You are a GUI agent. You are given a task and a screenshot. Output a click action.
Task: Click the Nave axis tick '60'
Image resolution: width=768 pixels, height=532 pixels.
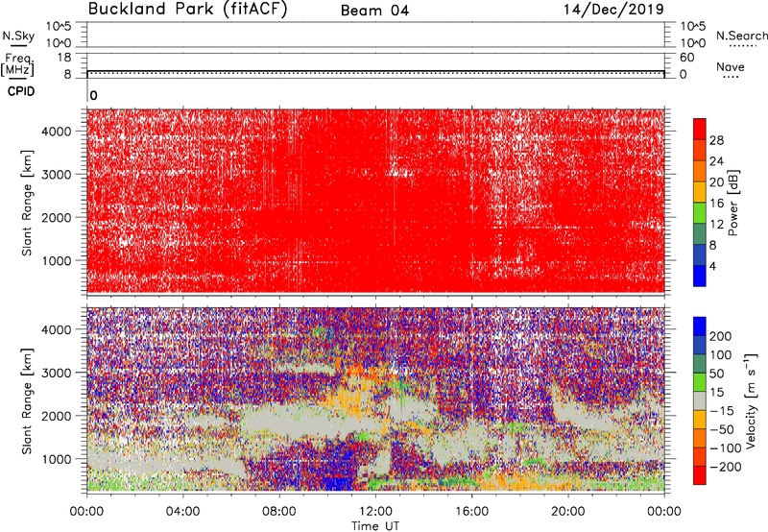click(x=686, y=58)
